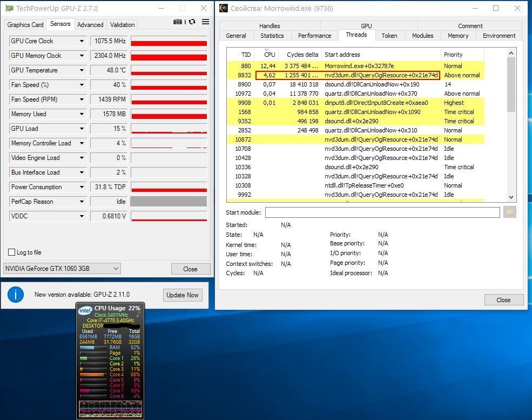Screen dimensions: 532x420
Task: Click the thread list vertical scrollbar thumb
Action: pyautogui.click(x=511, y=84)
